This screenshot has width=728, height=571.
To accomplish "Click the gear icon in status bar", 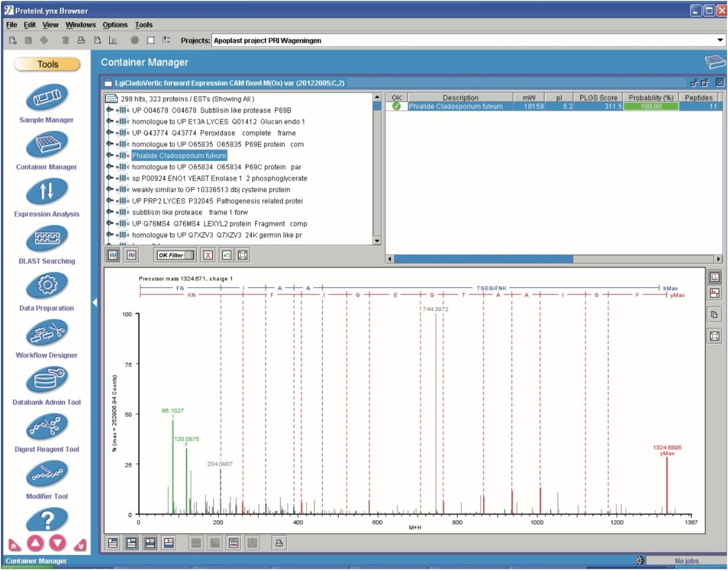I will click(640, 561).
